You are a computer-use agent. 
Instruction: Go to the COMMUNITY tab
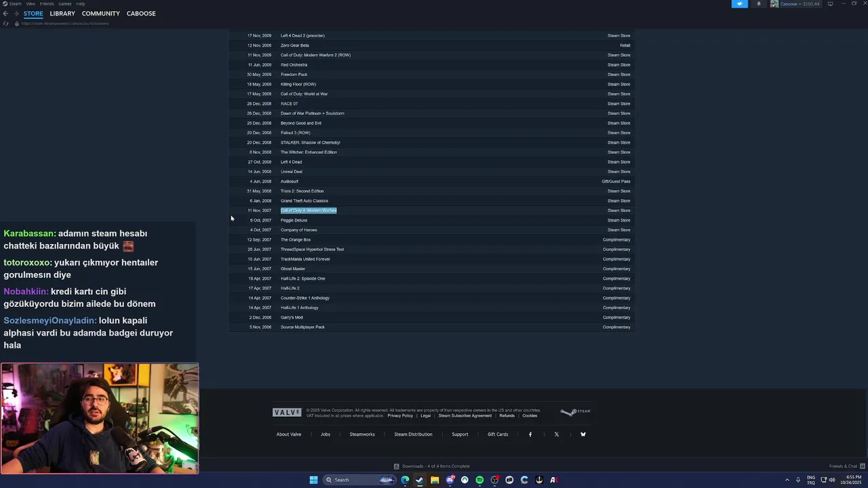click(x=100, y=14)
